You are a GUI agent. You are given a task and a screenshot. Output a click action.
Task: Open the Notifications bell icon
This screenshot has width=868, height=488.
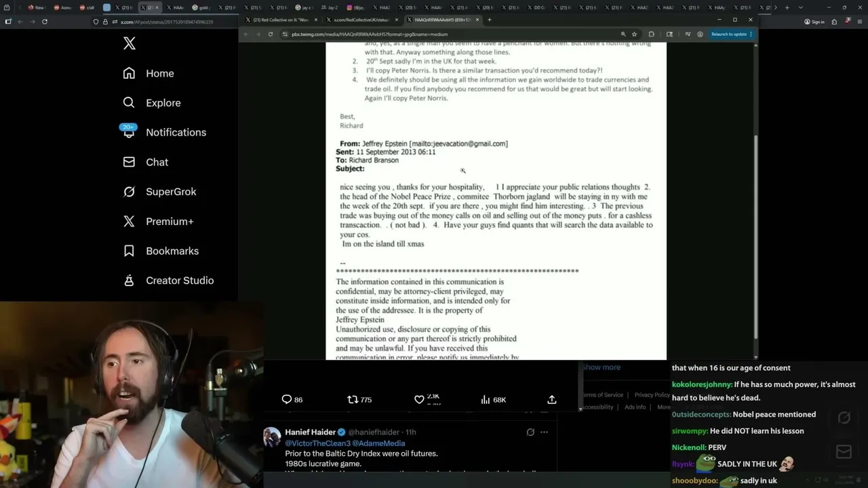point(129,131)
